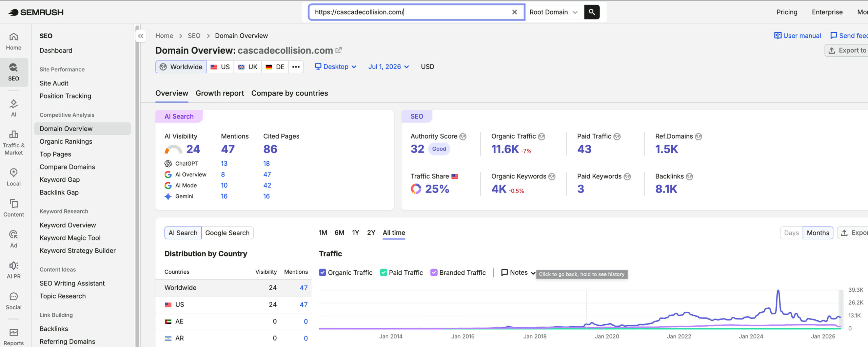Click Paid Keywords info icon
Screen dimensions: 868x347
(627, 177)
